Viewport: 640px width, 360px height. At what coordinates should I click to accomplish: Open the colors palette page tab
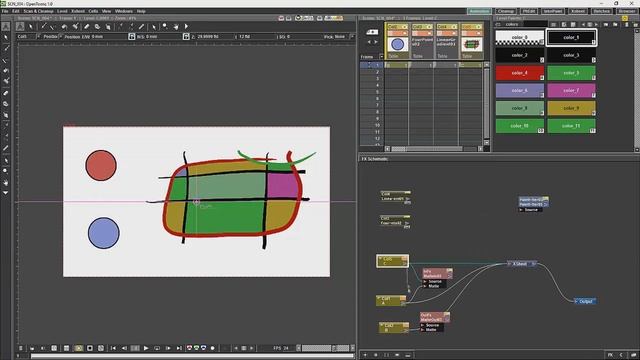click(x=512, y=24)
